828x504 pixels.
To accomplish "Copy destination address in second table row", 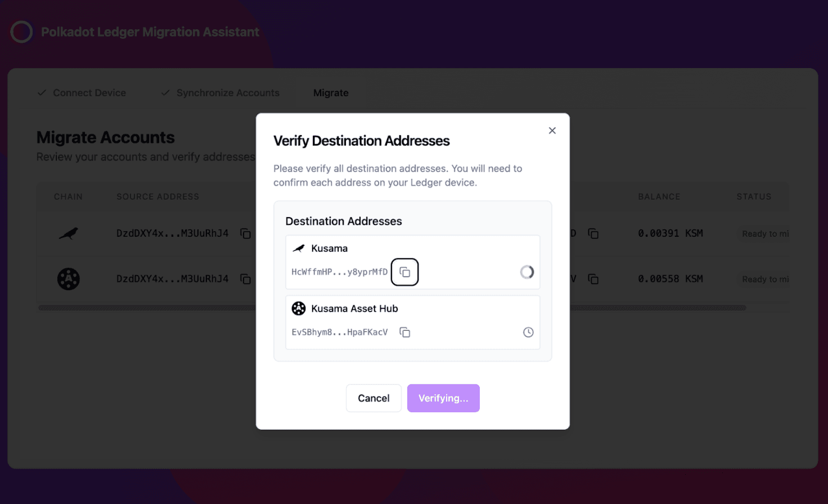I will (x=593, y=279).
